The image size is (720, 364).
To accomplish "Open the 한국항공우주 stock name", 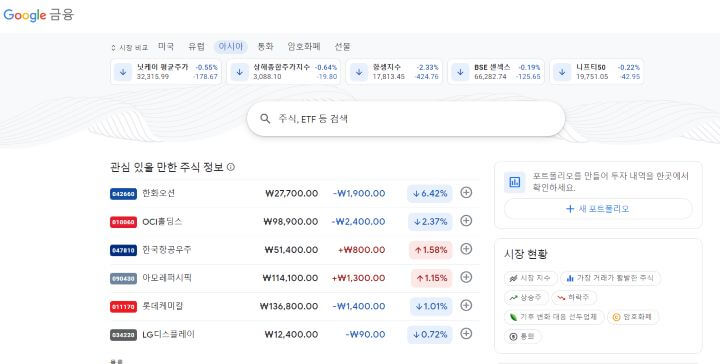I will [167, 250].
